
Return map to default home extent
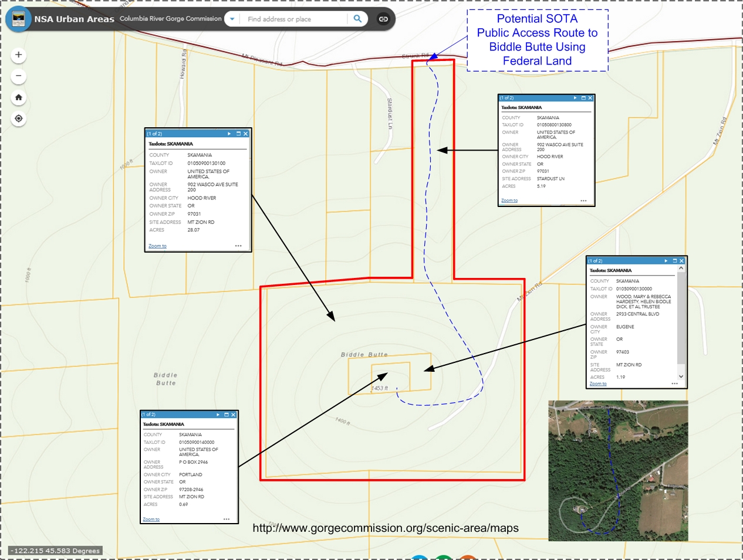pos(19,97)
